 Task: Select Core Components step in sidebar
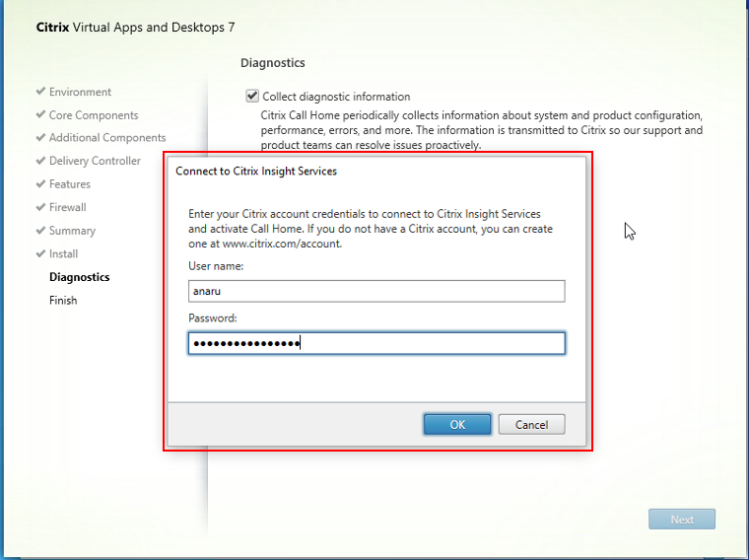94,115
